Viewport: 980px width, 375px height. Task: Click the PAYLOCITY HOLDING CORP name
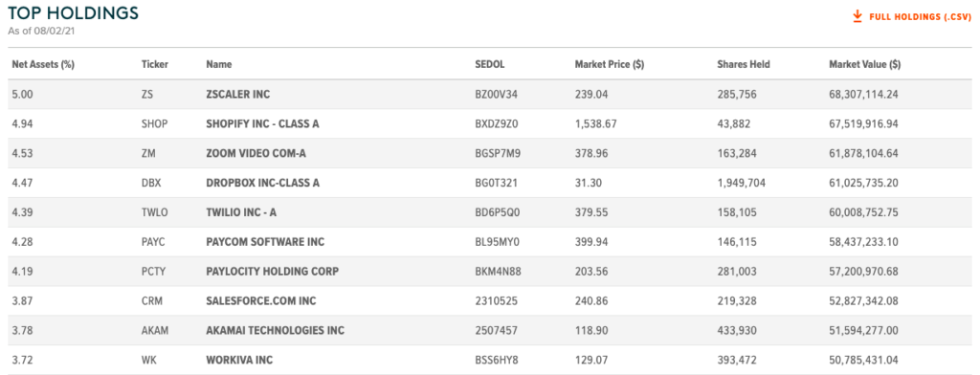coord(272,272)
